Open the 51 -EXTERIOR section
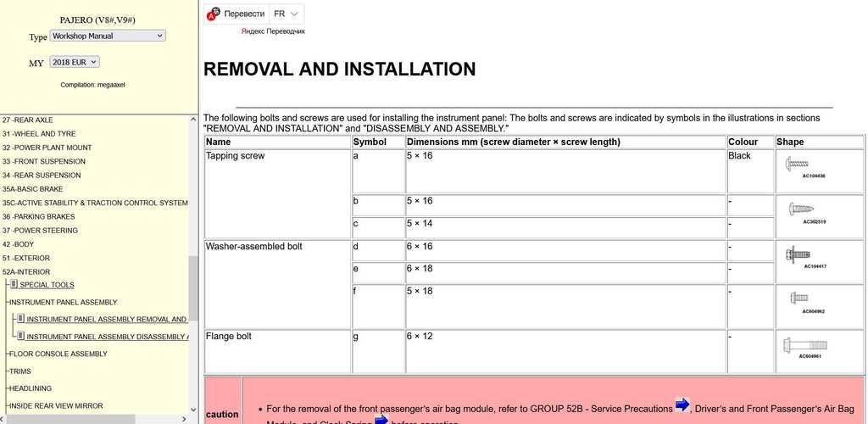The height and width of the screenshot is (424, 868). point(26,259)
